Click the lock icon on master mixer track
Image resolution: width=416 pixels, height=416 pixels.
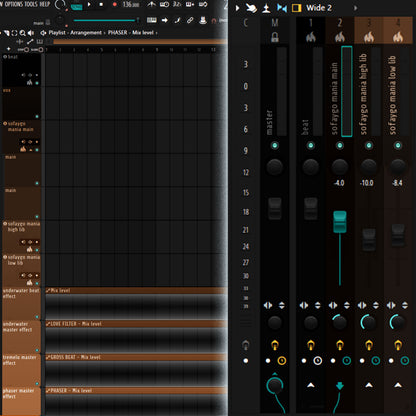275,37
